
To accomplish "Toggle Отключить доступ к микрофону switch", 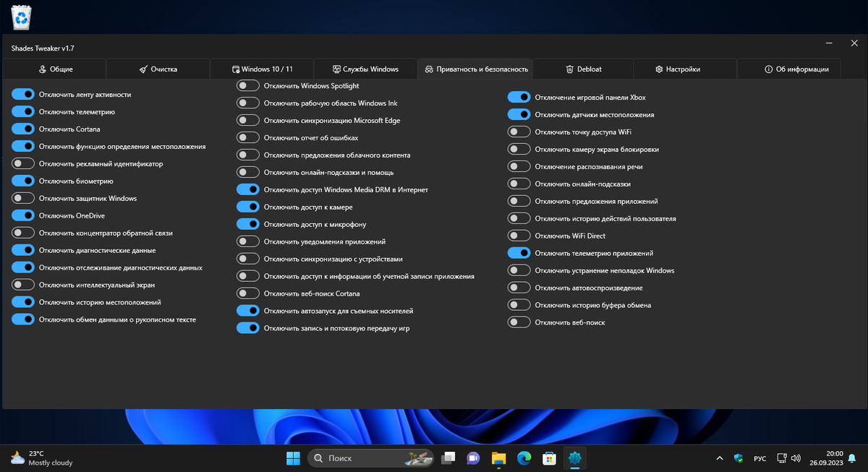I will coord(248,224).
